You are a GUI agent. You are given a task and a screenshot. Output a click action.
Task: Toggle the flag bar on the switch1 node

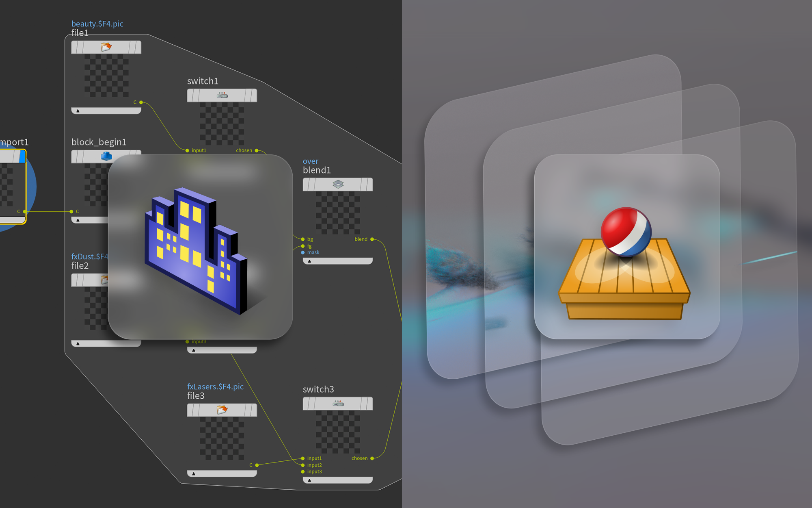pyautogui.click(x=191, y=95)
